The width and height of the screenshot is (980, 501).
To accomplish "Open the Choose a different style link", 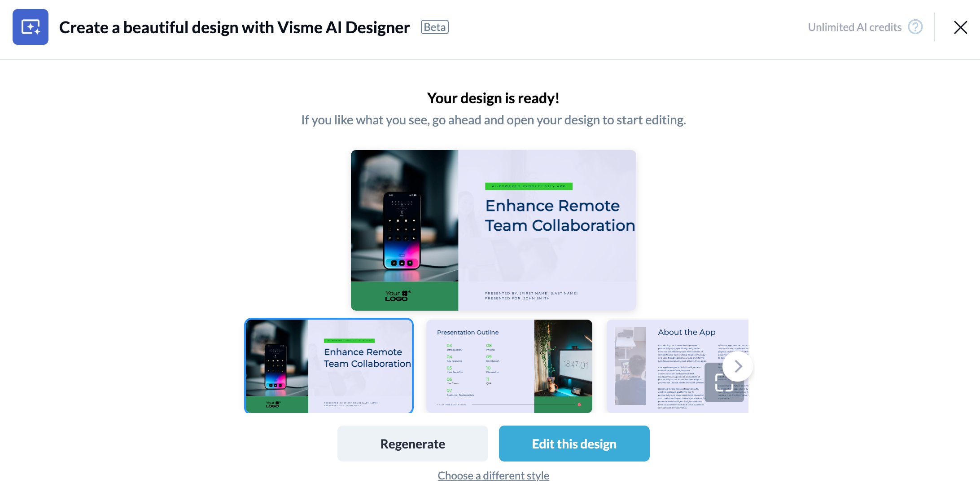I will 494,476.
